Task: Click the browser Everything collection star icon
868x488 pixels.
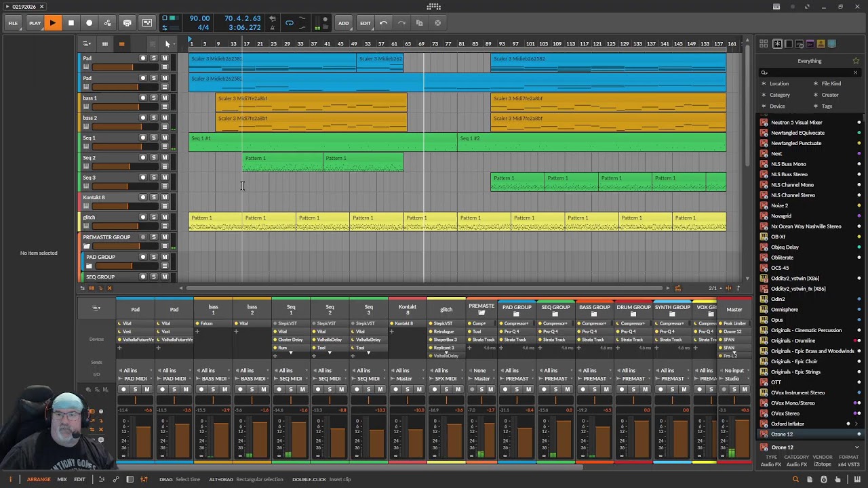Action: coord(855,61)
